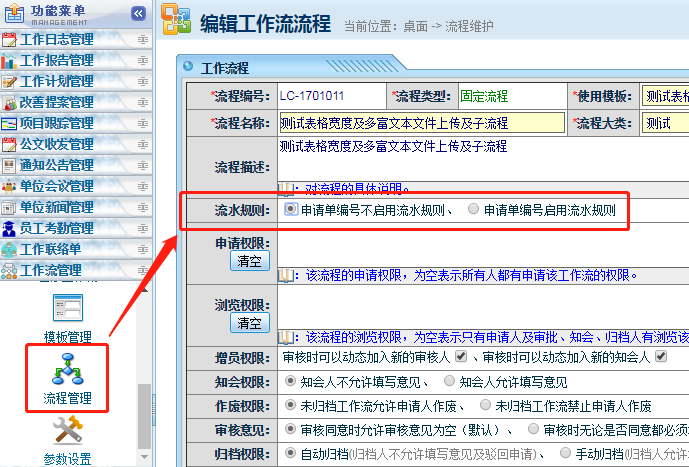Click 使用模板 field
This screenshot has width=689, height=467.
665,96
